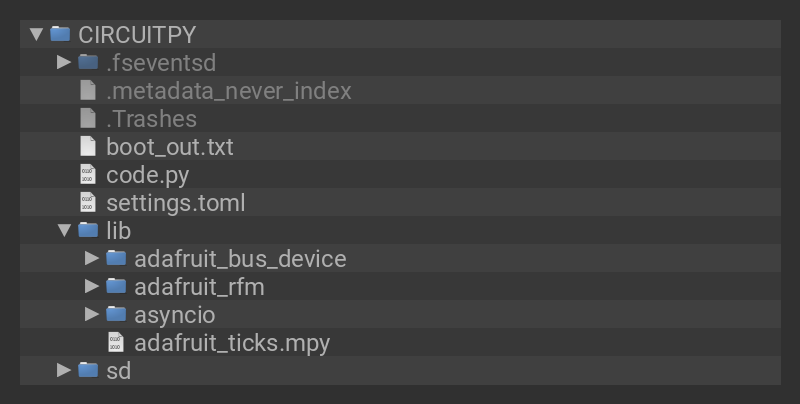Expand the .fseventsd folder
Viewport: 800px width, 404px height.
click(65, 62)
